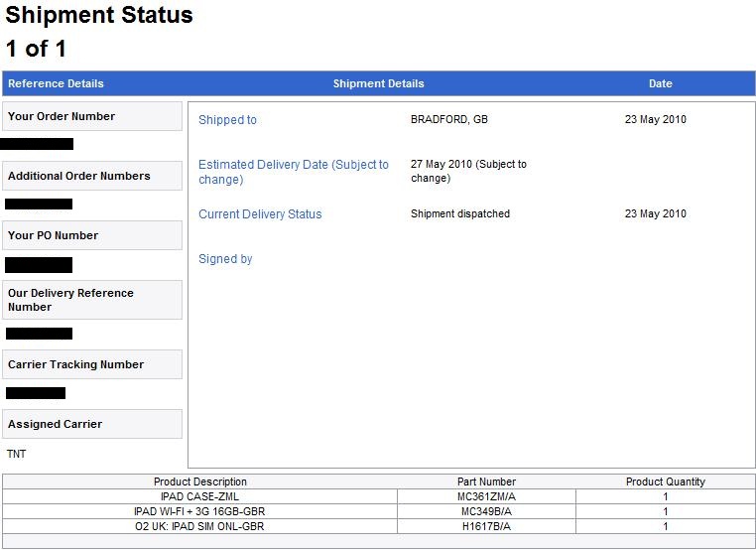This screenshot has height=550, width=756.
Task: Click the 'Shipped to' label
Action: click(227, 120)
